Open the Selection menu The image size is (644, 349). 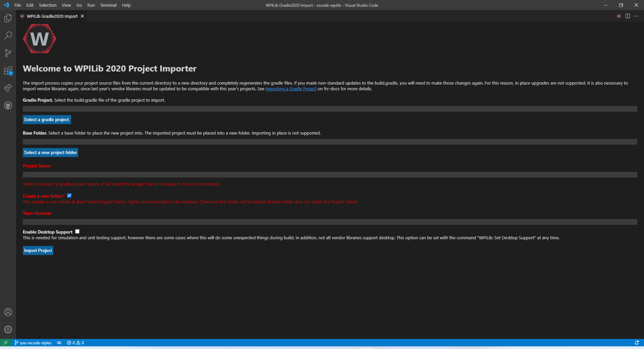(48, 5)
